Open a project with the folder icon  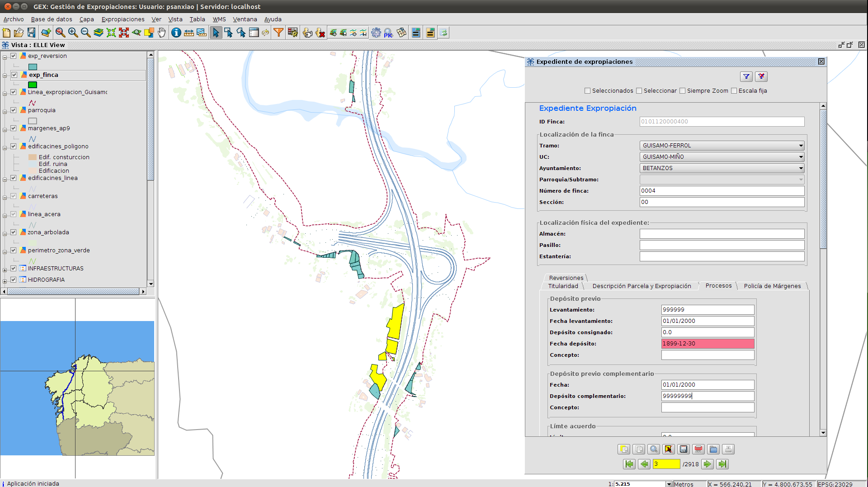pos(19,33)
